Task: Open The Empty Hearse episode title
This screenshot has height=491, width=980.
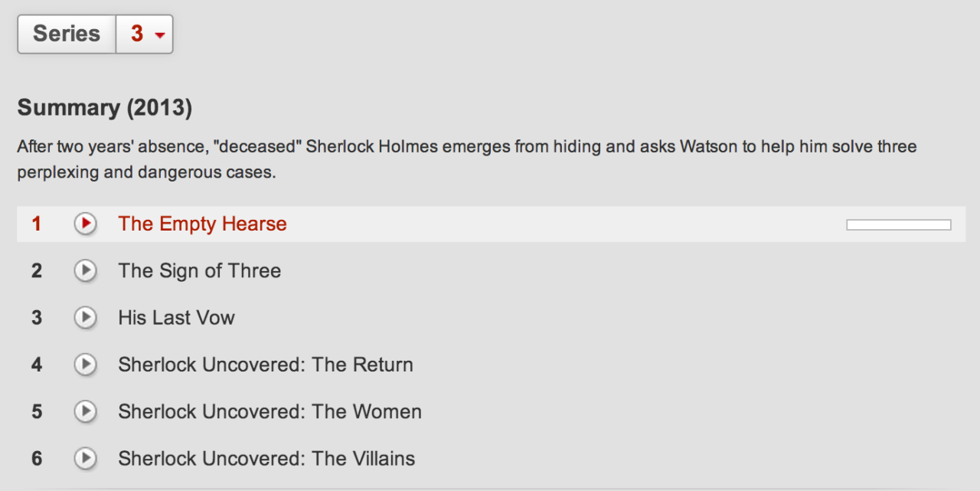Action: [202, 224]
